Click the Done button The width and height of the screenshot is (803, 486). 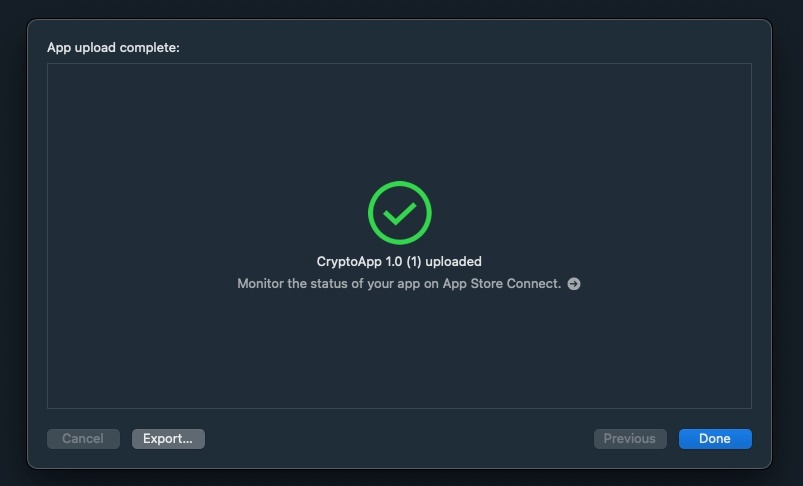(x=715, y=439)
